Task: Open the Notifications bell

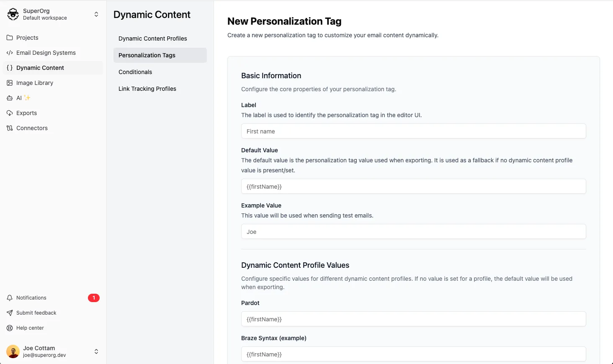Action: pyautogui.click(x=31, y=297)
